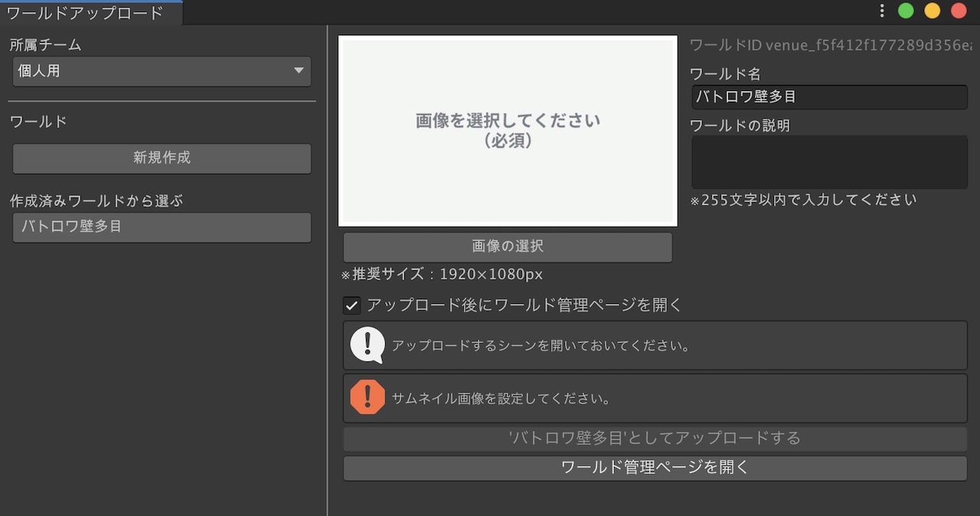
Task: Open the ワールド管理ページを開く management page
Action: [x=655, y=468]
